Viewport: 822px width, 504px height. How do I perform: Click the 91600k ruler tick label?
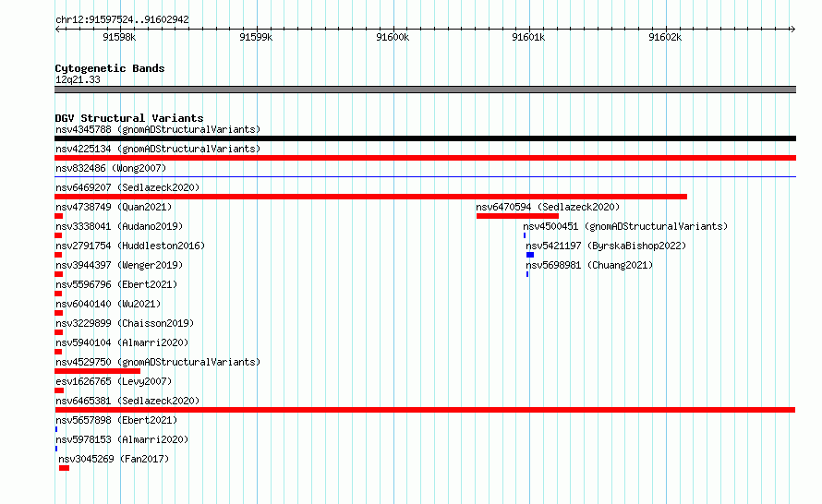pyautogui.click(x=393, y=37)
